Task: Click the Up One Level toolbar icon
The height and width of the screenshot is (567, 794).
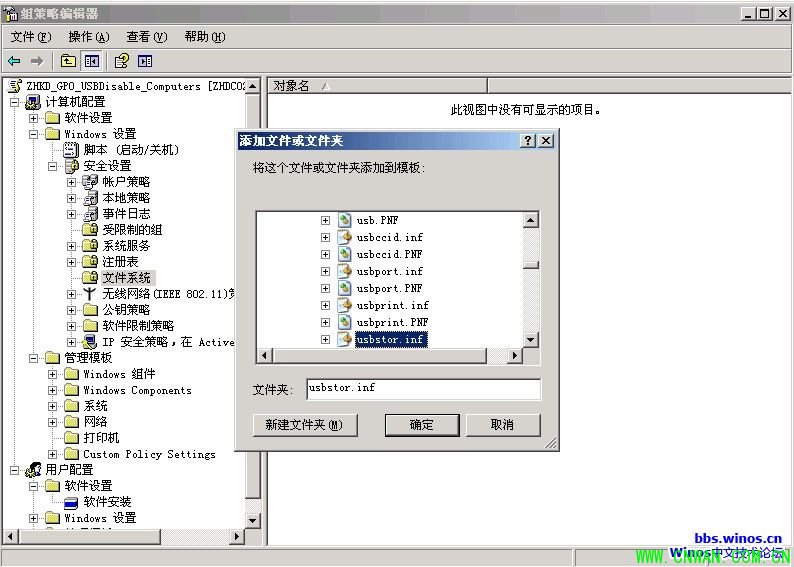Action: (69, 61)
